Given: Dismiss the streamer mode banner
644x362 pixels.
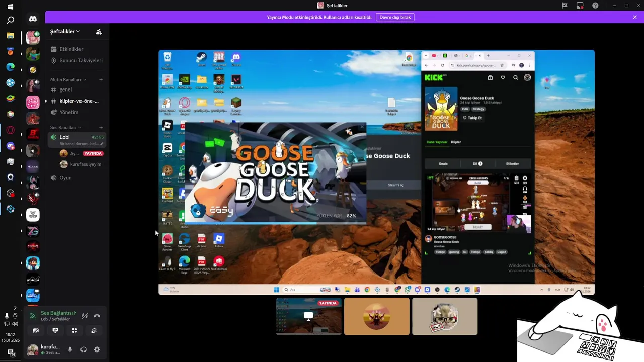Looking at the screenshot, I should 635,17.
